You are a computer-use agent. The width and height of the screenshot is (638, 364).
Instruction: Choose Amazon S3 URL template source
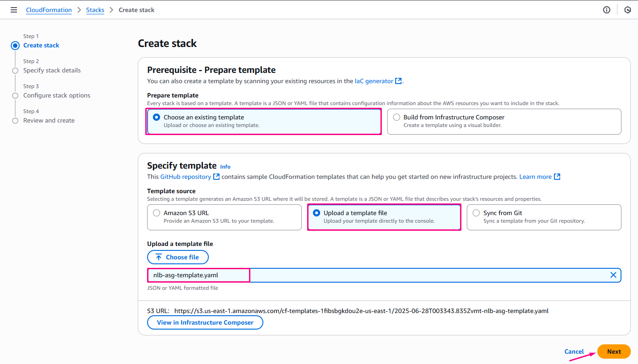[156, 213]
